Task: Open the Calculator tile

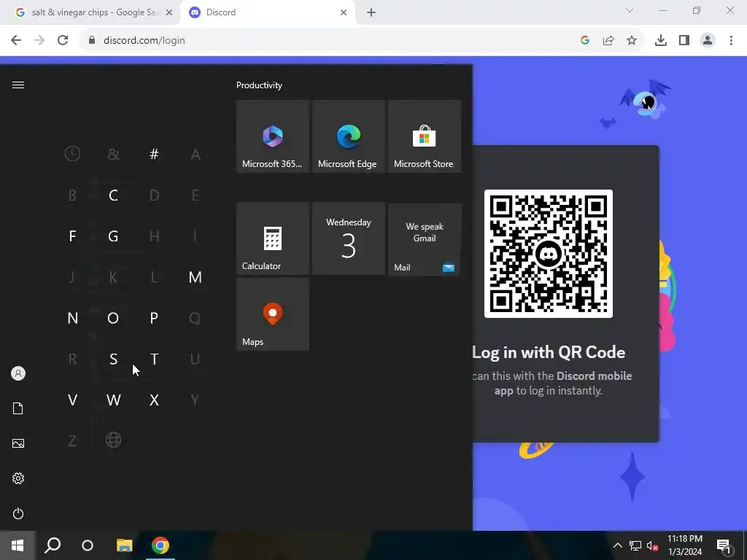Action: click(273, 238)
